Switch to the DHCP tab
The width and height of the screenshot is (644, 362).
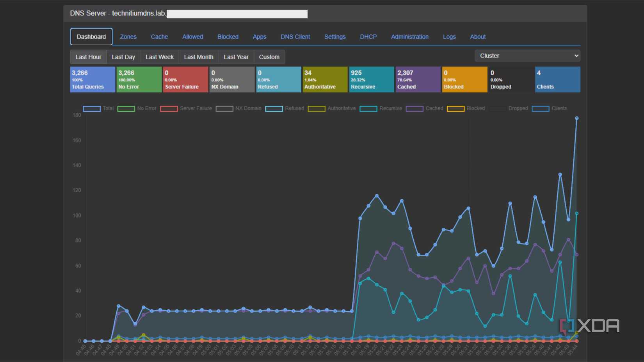[368, 37]
